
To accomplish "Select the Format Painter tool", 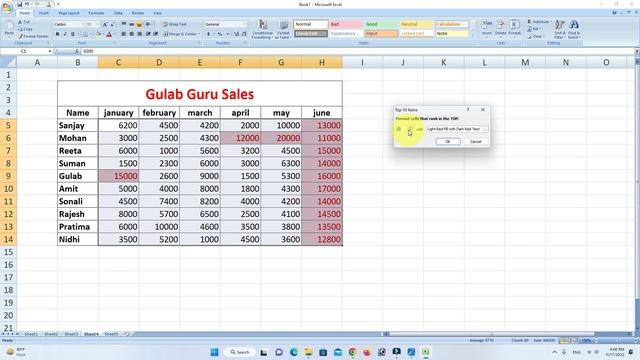I will pyautogui.click(x=33, y=36).
